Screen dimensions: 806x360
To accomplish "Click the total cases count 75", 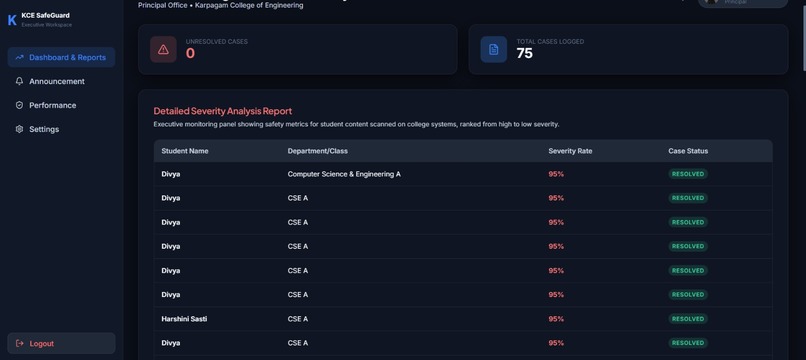I will 524,53.
